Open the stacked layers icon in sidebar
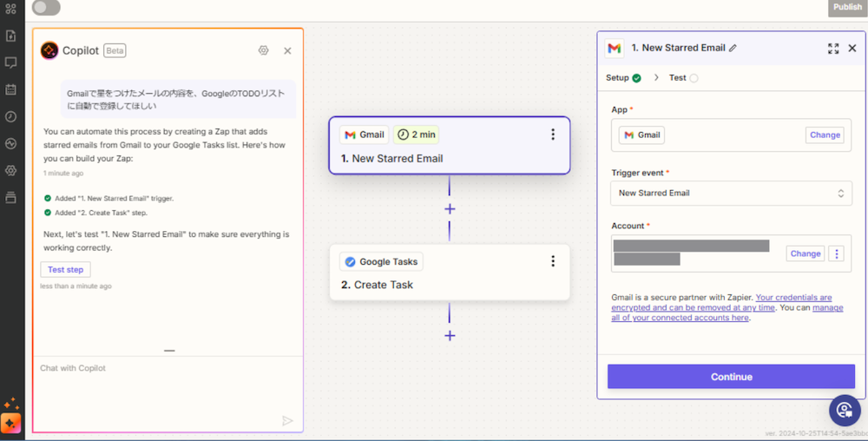Screen dimensions: 868x441 click(10, 197)
